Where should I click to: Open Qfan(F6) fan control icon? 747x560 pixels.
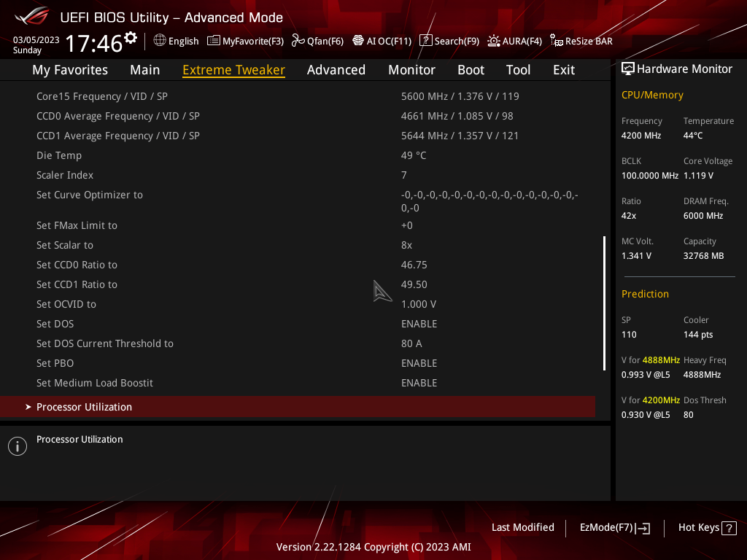[x=298, y=41]
